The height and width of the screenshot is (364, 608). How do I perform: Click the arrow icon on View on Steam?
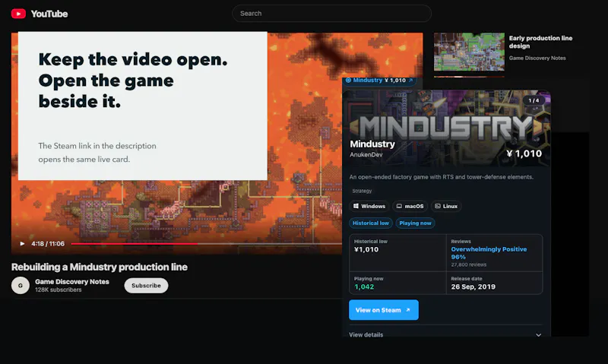[x=408, y=310]
